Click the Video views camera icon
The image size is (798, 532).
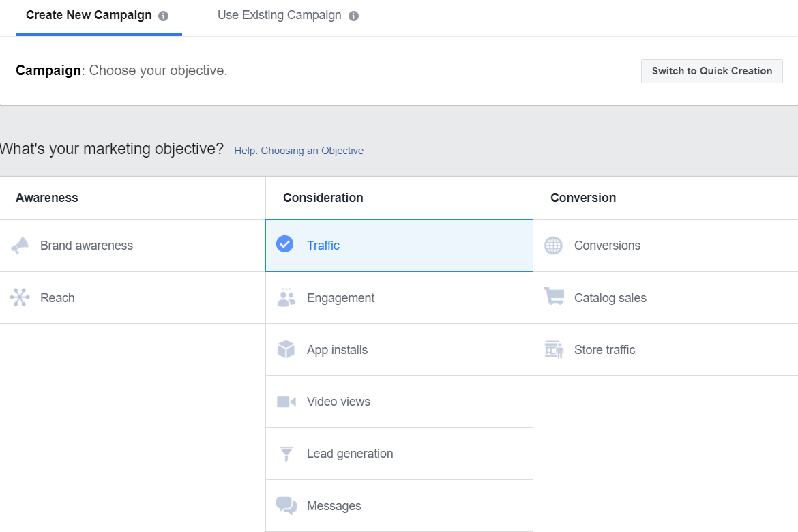[x=286, y=402]
